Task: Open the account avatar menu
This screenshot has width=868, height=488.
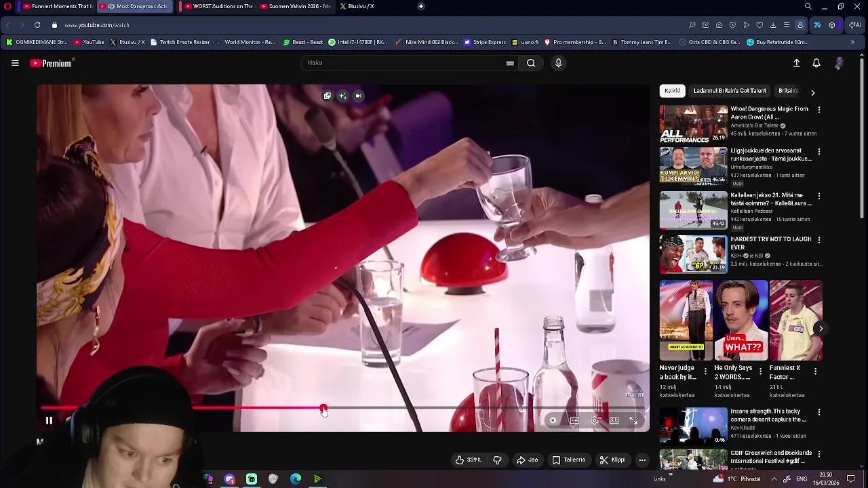Action: coord(840,63)
